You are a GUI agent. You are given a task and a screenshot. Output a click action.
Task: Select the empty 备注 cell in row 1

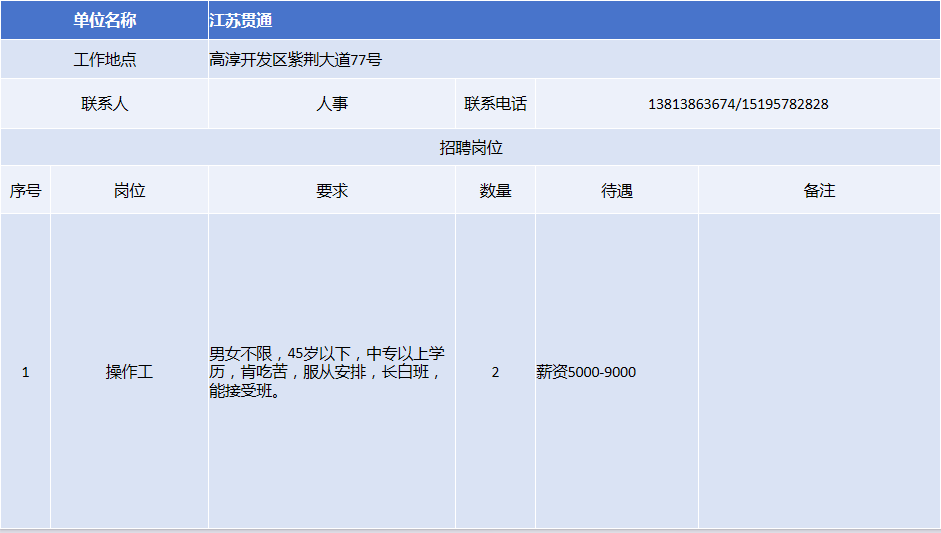click(x=819, y=372)
